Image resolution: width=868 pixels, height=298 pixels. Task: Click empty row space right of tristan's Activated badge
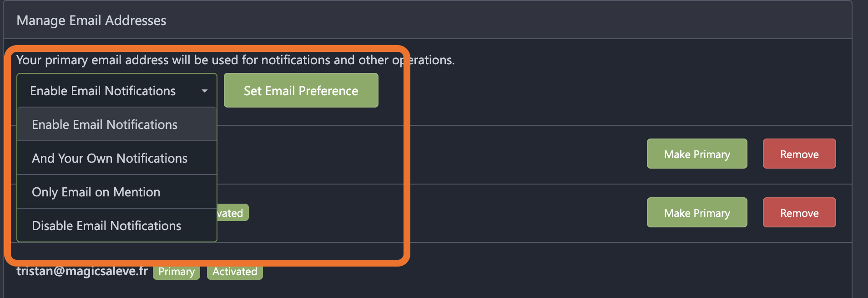tap(500, 272)
